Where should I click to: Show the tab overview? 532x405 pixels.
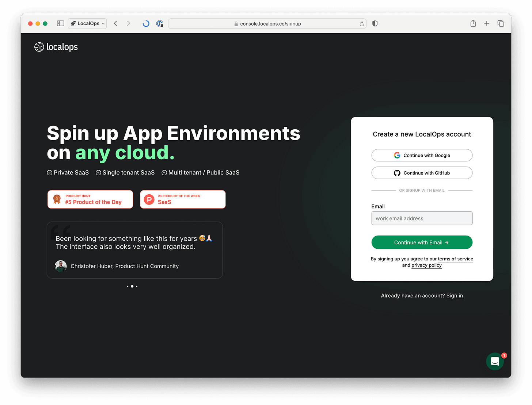coord(501,23)
